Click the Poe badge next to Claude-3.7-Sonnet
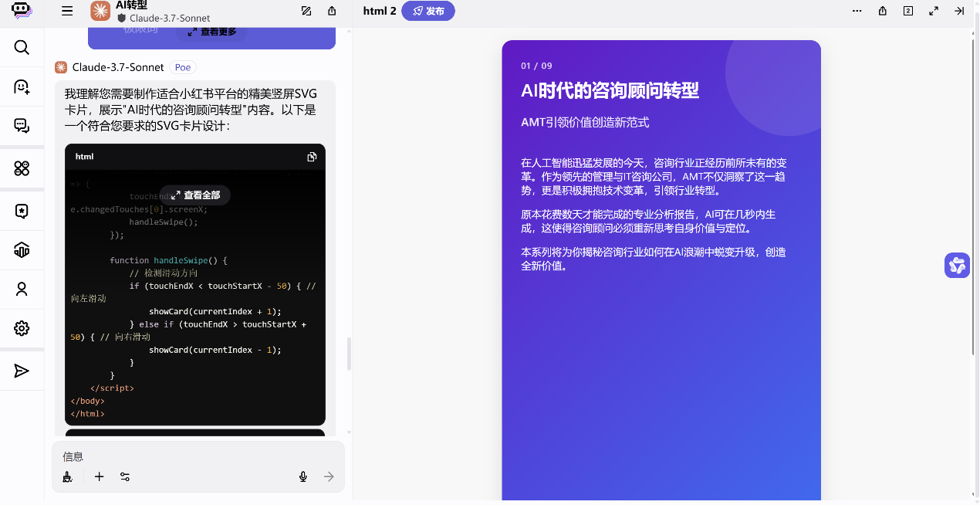Image resolution: width=980 pixels, height=505 pixels. point(182,67)
